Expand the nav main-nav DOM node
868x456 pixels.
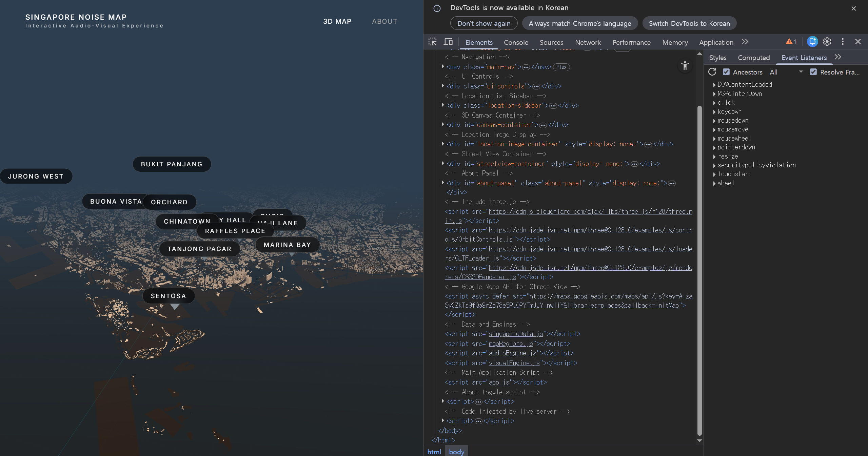click(442, 66)
